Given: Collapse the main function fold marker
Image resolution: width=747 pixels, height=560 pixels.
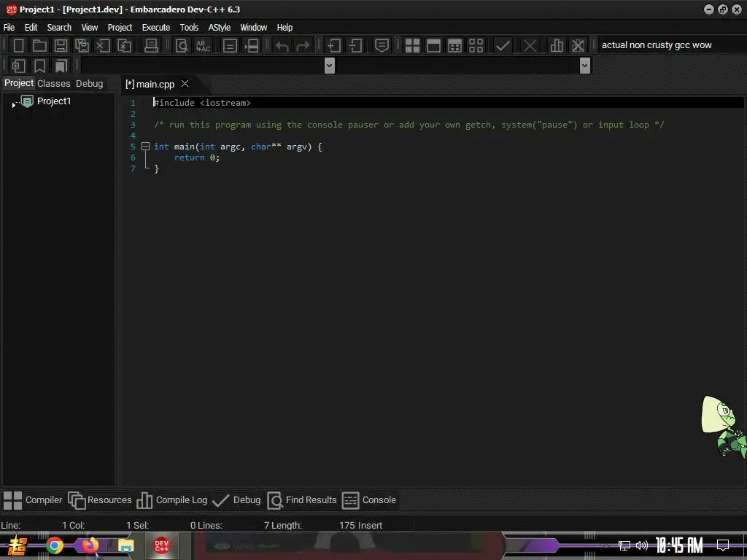Looking at the screenshot, I should click(x=146, y=147).
